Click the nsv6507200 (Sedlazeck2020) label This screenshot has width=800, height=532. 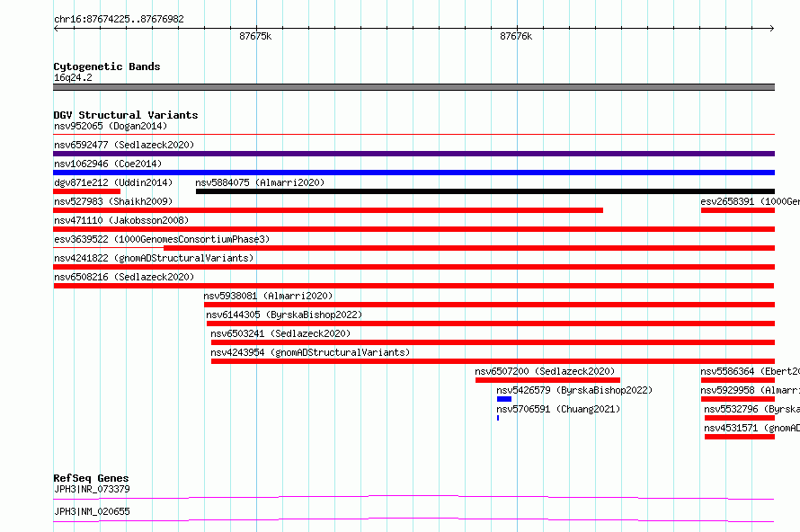[545, 371]
